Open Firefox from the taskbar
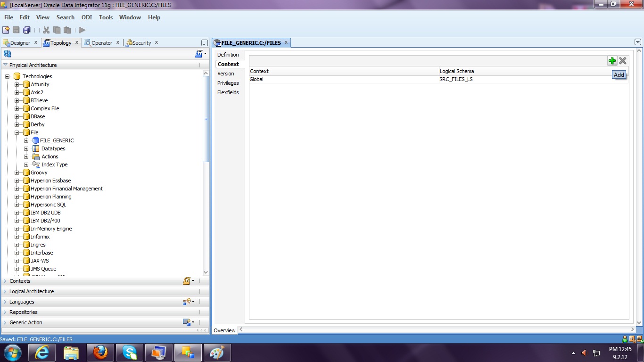This screenshot has height=362, width=644. [100, 352]
